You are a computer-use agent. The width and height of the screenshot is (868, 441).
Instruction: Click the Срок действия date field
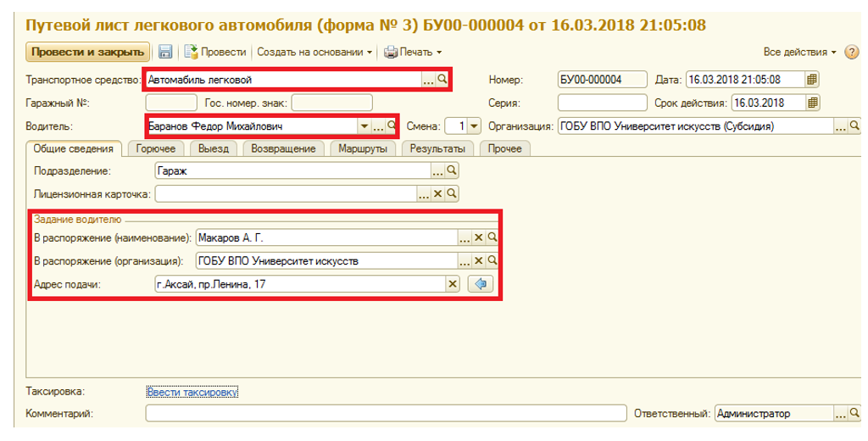[x=768, y=103]
